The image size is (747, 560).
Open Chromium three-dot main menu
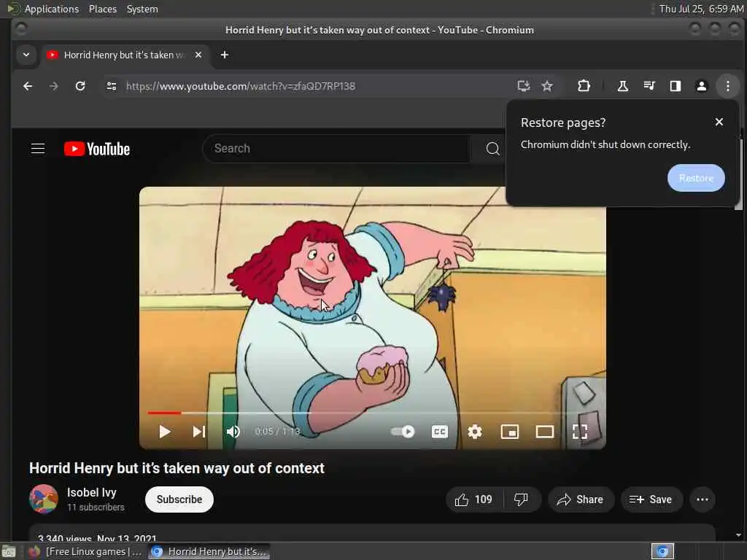pyautogui.click(x=727, y=86)
